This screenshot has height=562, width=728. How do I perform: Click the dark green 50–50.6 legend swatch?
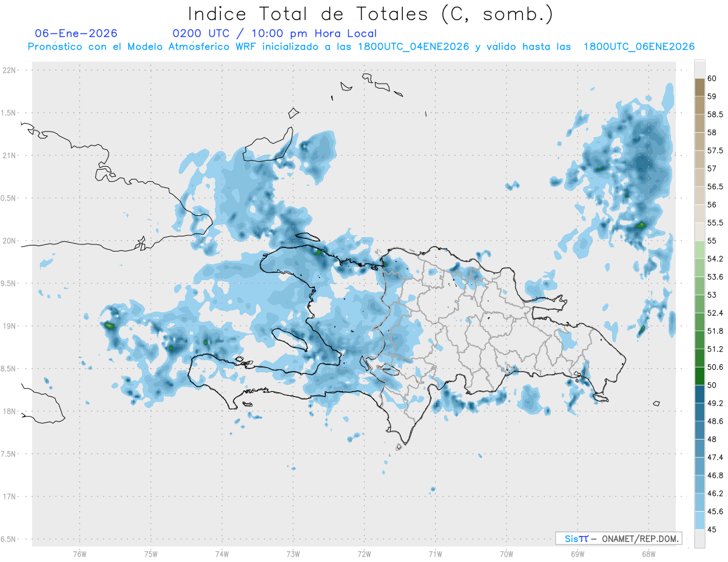(x=699, y=376)
